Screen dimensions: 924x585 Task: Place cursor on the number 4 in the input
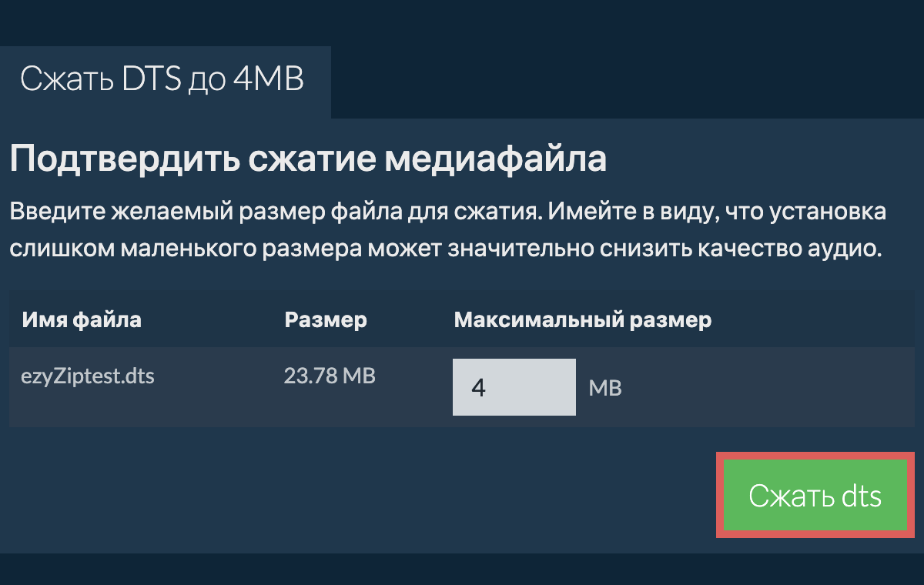point(478,387)
